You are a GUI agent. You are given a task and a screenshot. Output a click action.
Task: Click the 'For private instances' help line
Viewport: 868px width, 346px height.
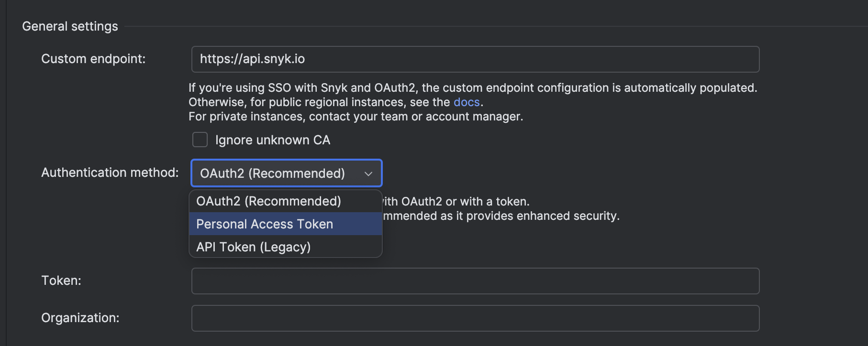356,117
